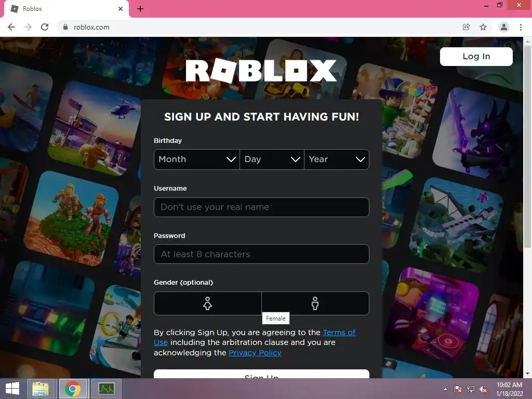Click the page vertical scrollbar thumb

527,146
